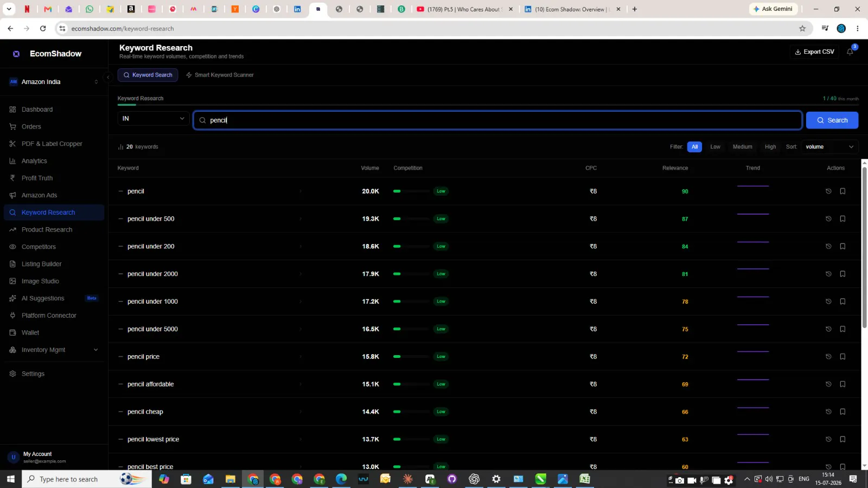
Task: Click the Windows taskbar search box
Action: point(87,479)
